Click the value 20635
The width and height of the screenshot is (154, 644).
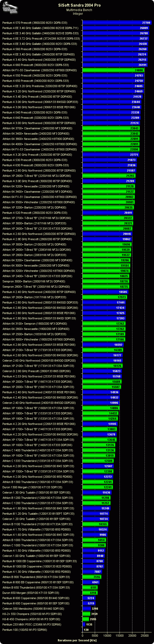point(129,207)
